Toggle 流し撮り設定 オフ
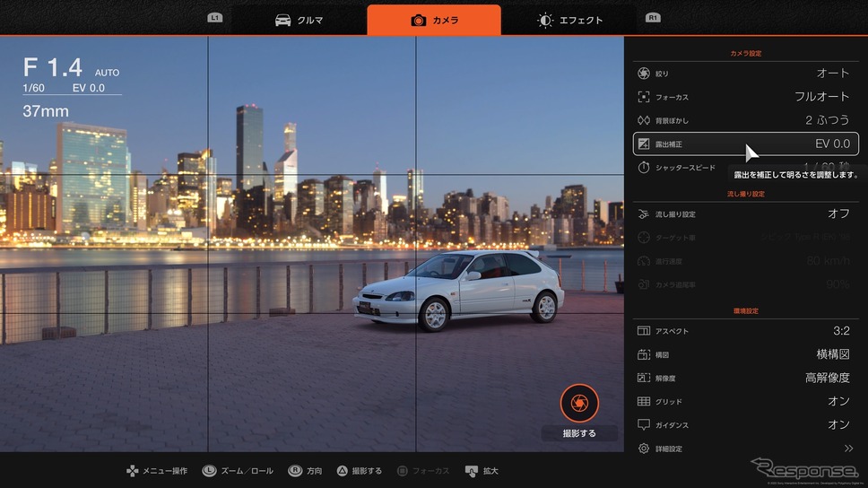This screenshot has width=868, height=488. pyautogui.click(x=838, y=213)
